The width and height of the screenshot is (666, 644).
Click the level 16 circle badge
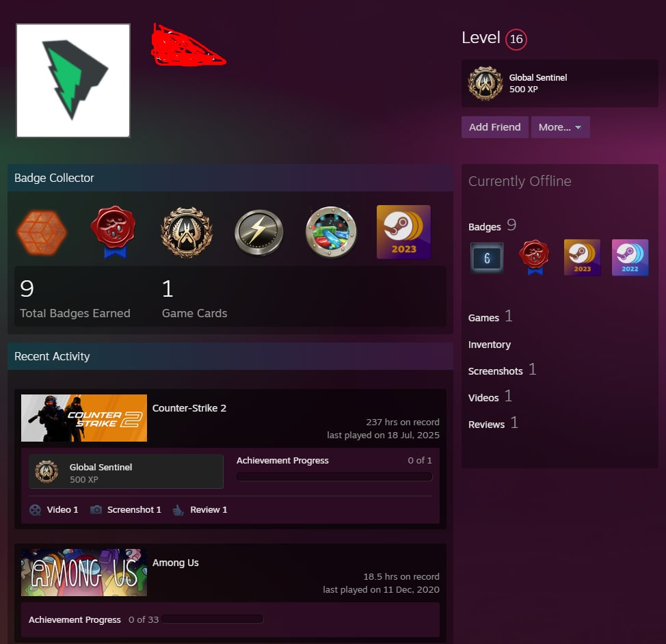coord(516,40)
